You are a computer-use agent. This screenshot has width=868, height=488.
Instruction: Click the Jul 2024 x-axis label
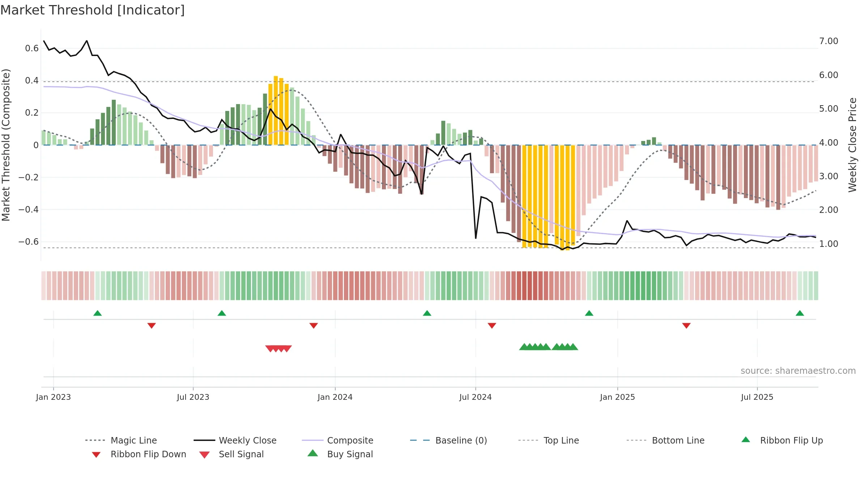pos(476,397)
